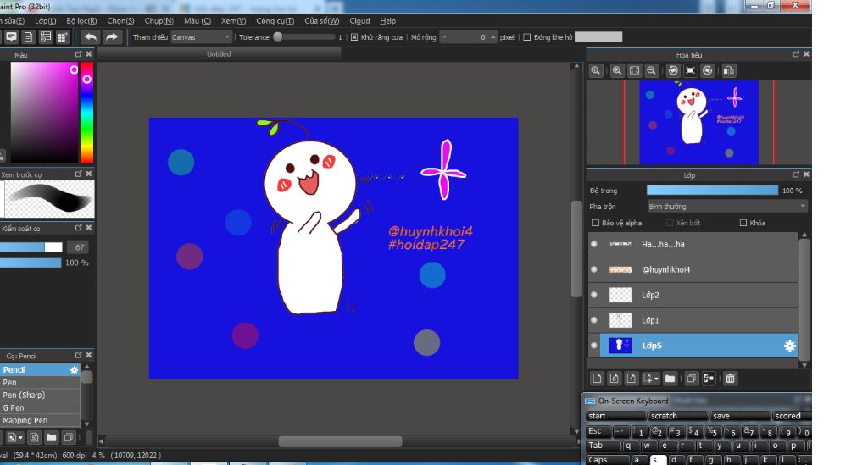Undock the Lớp layer panel
The image size is (868, 465).
coord(795,174)
